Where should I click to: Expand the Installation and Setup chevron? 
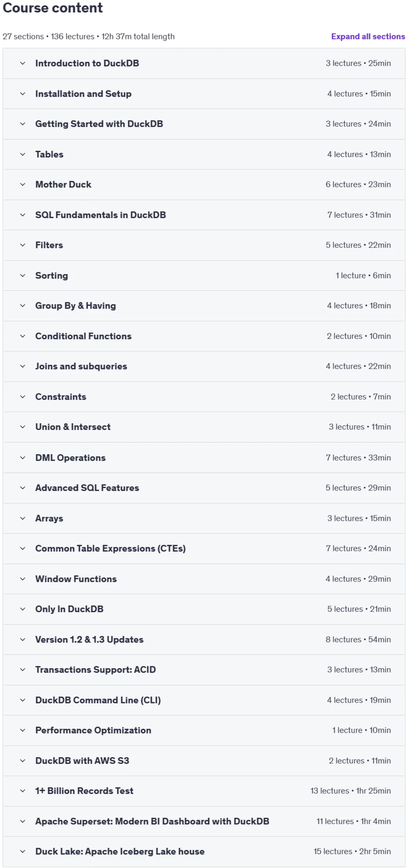click(23, 94)
